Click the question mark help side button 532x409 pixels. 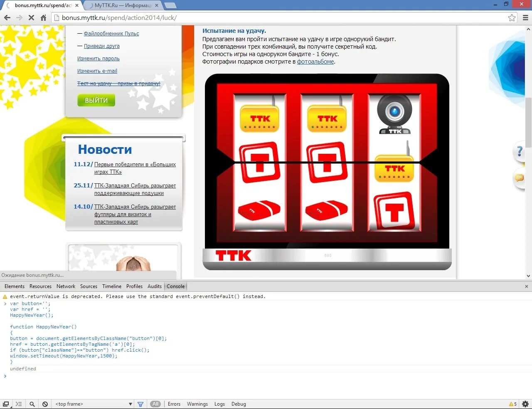click(x=520, y=151)
